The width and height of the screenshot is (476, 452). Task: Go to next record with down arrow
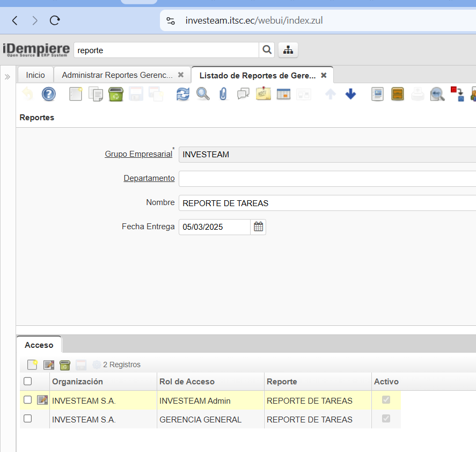pos(350,94)
